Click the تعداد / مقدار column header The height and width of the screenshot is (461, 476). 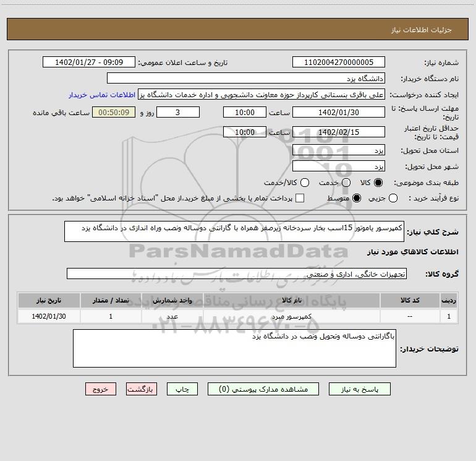pyautogui.click(x=111, y=300)
